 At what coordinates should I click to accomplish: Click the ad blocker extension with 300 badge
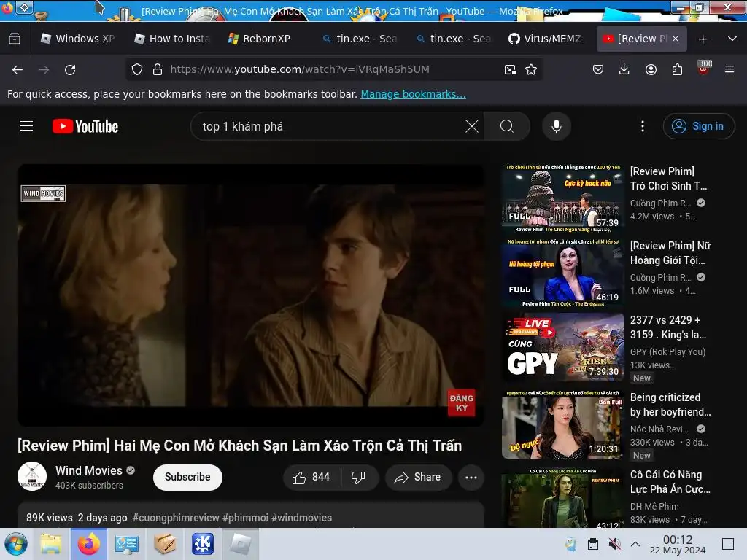(704, 68)
